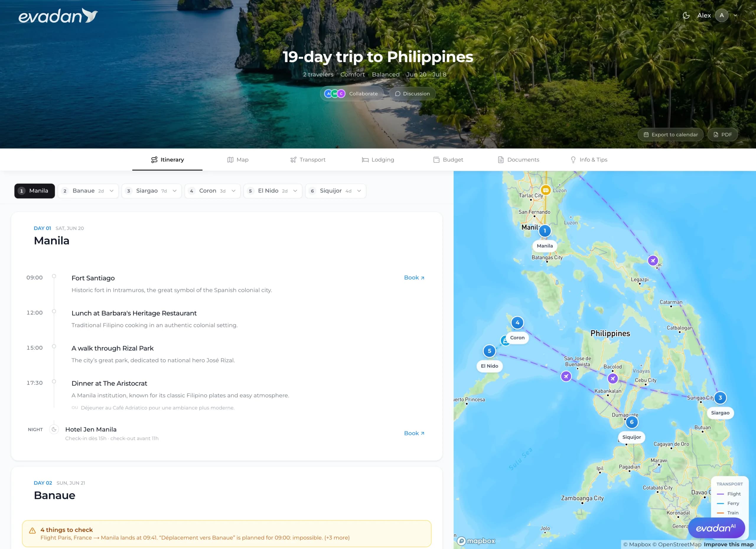Click the Siargao label pill on the map
Viewport: 756px width, 549px height.
[x=720, y=413]
